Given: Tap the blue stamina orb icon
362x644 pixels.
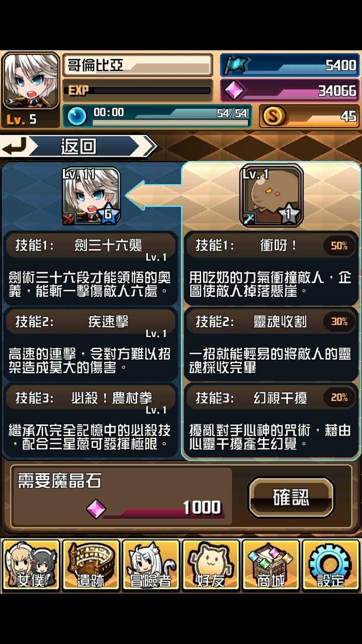Looking at the screenshot, I should point(77,116).
